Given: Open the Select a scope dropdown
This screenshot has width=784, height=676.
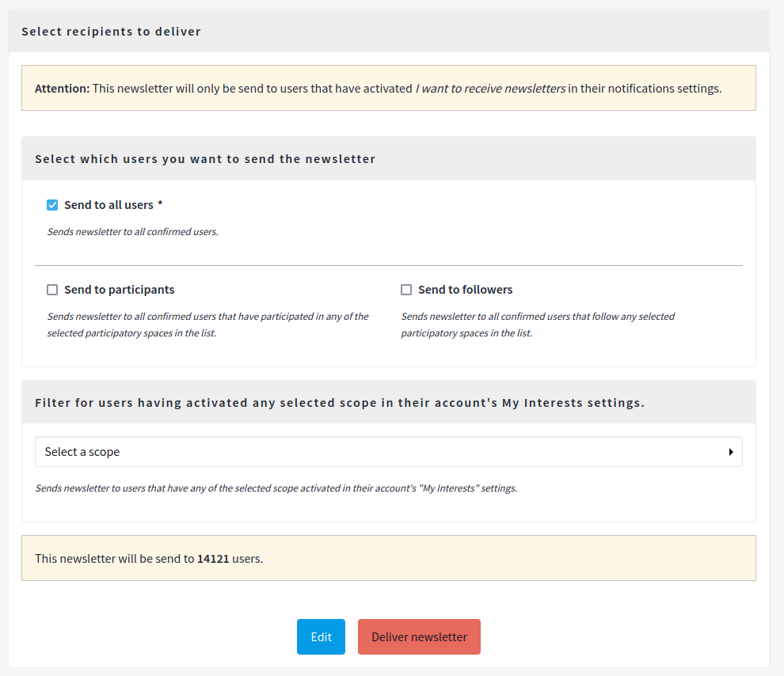Looking at the screenshot, I should click(389, 452).
